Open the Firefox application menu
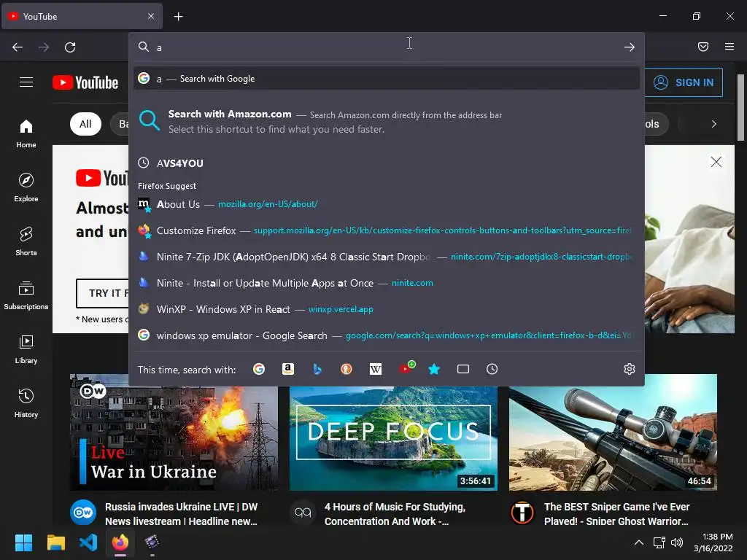747x560 pixels. [729, 47]
